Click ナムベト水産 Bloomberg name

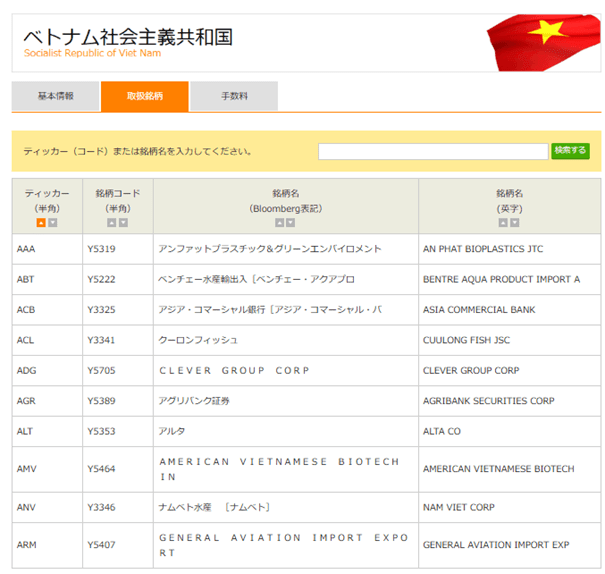pyautogui.click(x=214, y=507)
